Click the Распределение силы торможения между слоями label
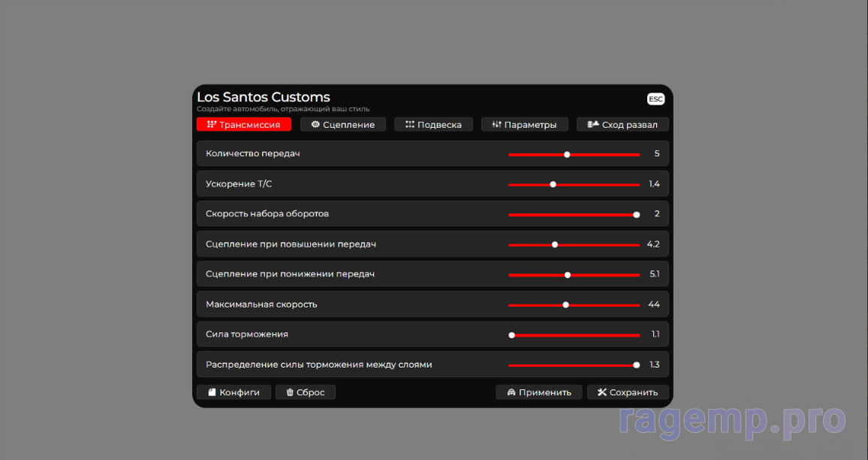 coord(319,365)
